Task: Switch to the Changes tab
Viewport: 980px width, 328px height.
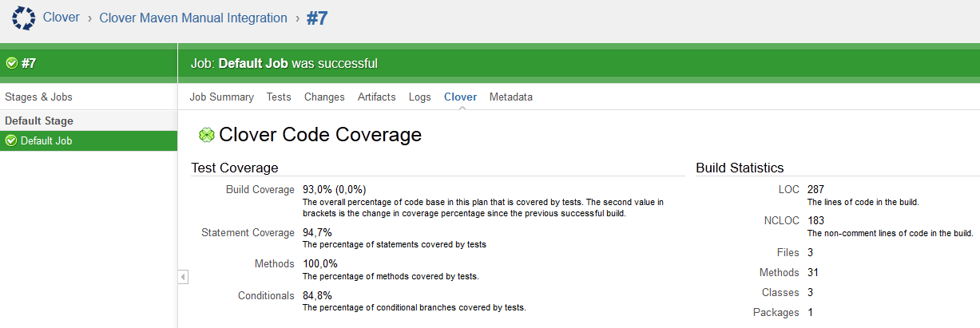Action: pos(324,97)
